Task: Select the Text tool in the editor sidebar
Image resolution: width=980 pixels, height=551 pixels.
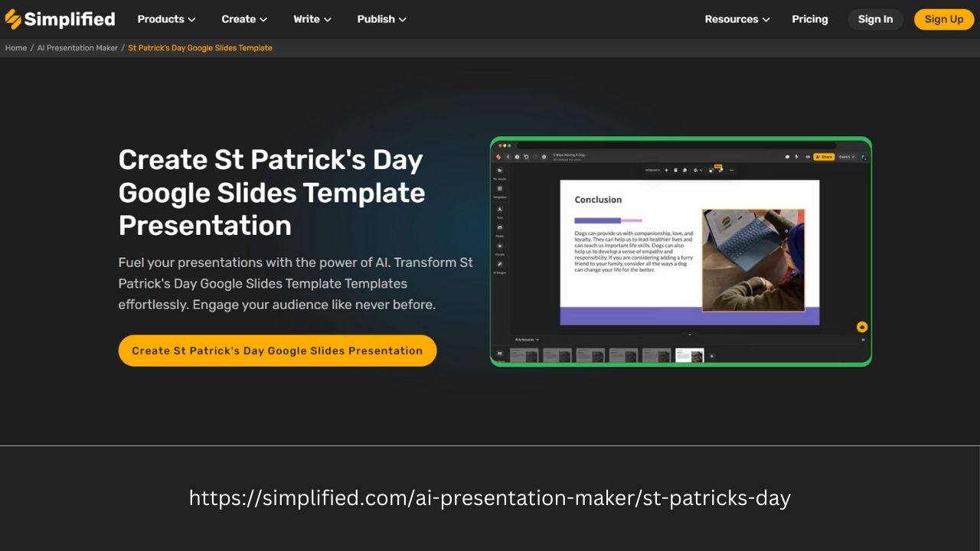Action: pos(499,208)
